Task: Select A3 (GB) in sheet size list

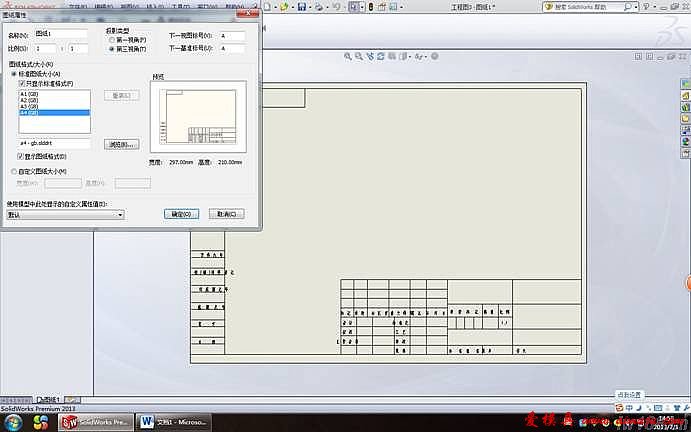Action: [28, 106]
